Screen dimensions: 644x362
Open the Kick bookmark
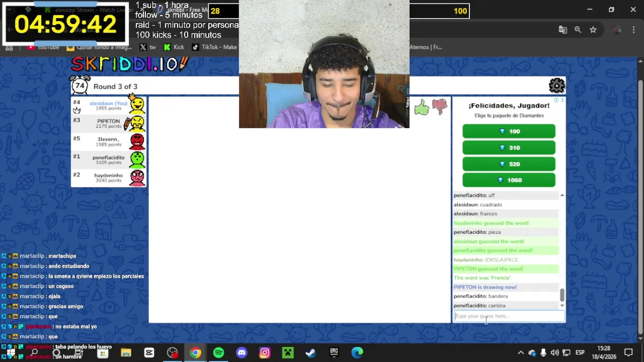click(174, 47)
